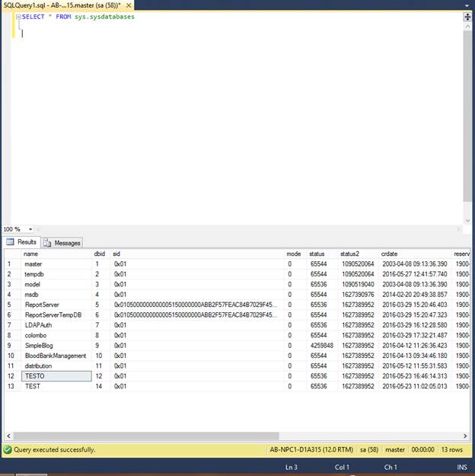Select the ReportServerTempDB name cell
This screenshot has height=476, width=475.
[x=57, y=315]
